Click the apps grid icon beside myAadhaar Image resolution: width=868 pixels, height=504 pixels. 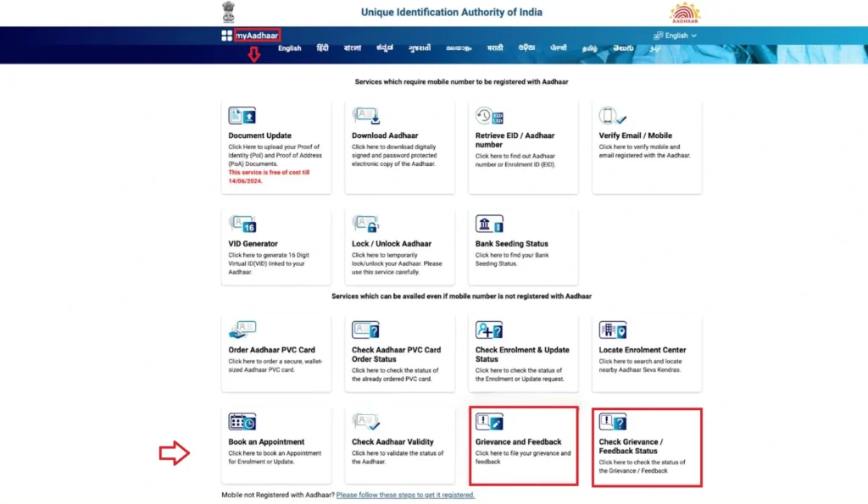click(x=226, y=36)
